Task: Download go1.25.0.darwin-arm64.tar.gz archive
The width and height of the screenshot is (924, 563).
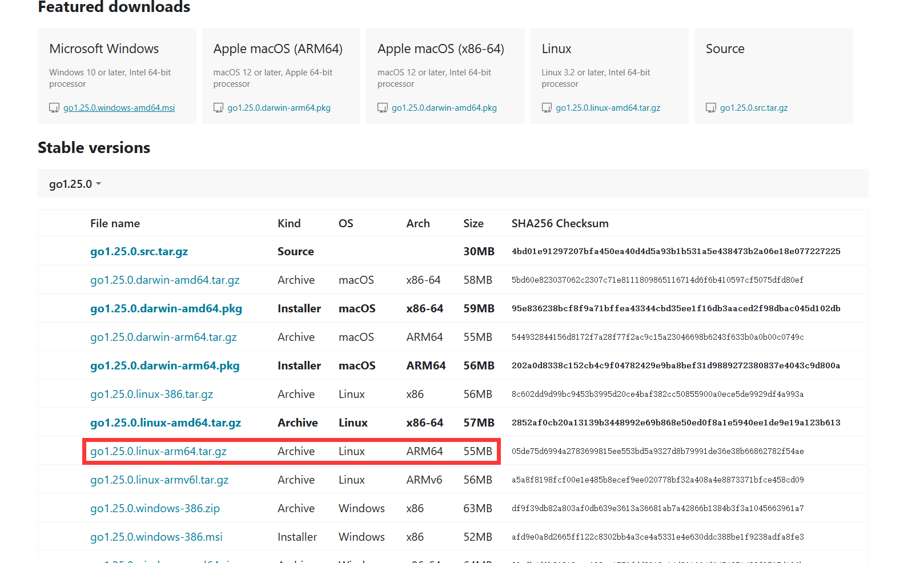Action: point(163,337)
